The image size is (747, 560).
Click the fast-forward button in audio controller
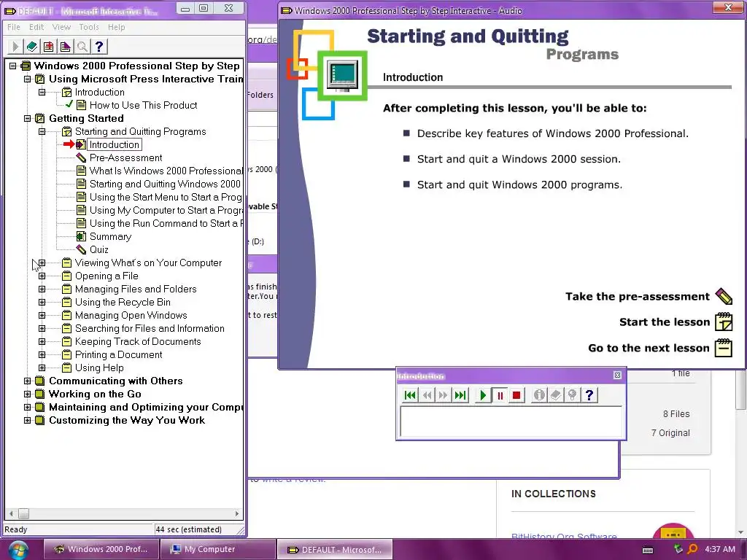(x=444, y=395)
